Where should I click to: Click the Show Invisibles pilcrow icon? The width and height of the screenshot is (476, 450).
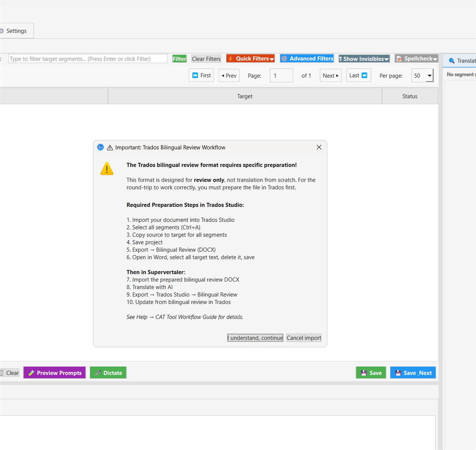[x=341, y=58]
